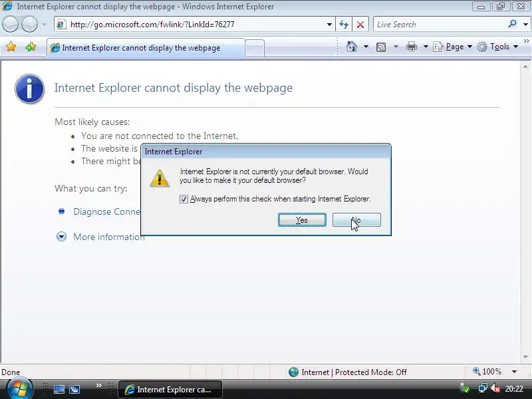Click the warning icon in dialog
The width and height of the screenshot is (532, 399).
(160, 178)
